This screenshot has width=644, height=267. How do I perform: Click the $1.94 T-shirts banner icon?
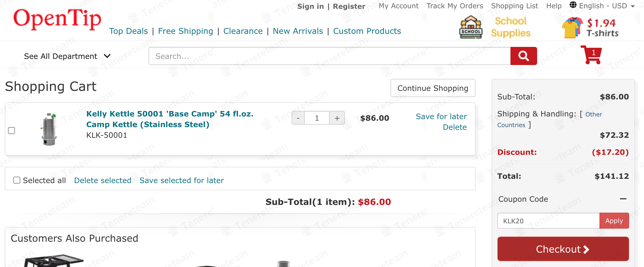(x=572, y=28)
